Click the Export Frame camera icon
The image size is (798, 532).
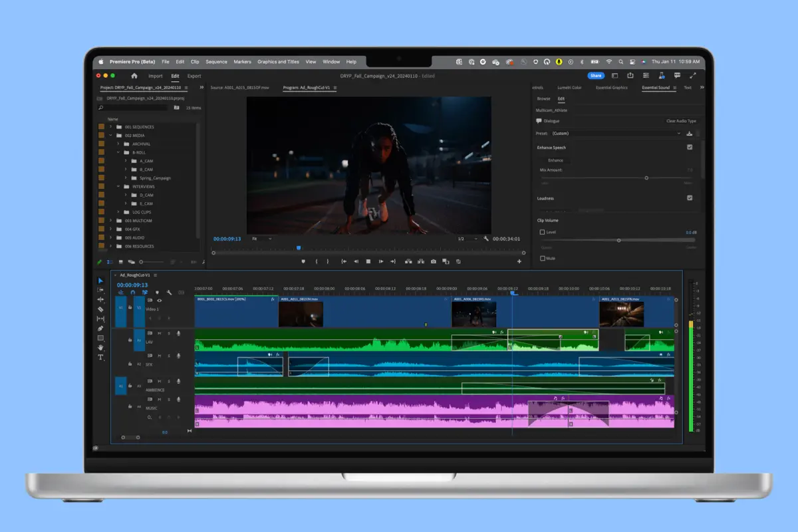tap(434, 261)
